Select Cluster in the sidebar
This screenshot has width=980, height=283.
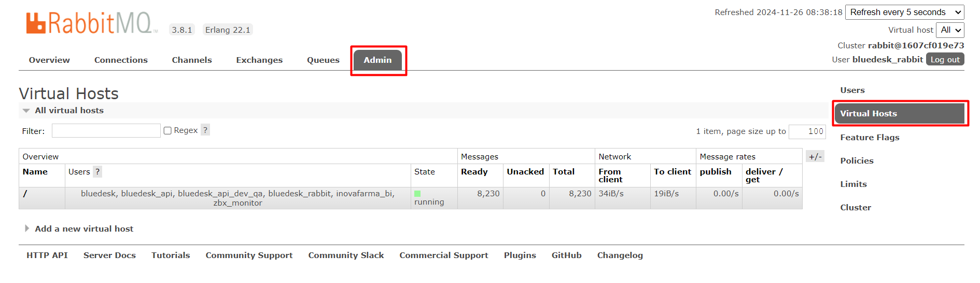(856, 207)
